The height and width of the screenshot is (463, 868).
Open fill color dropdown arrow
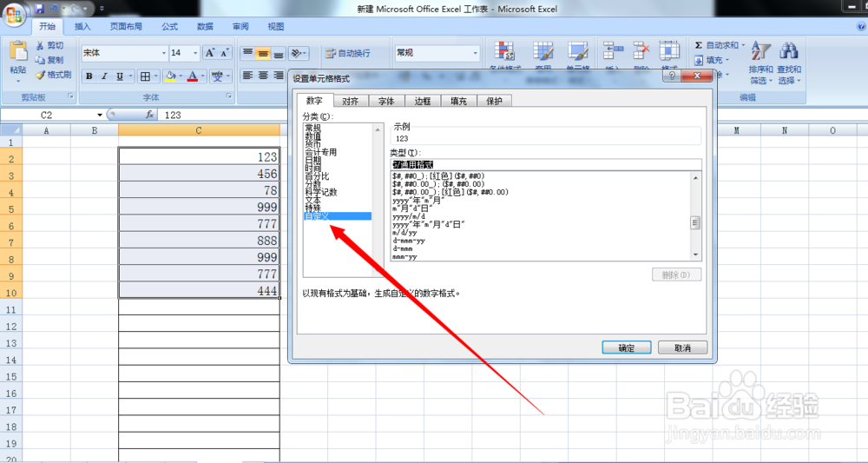coord(181,76)
